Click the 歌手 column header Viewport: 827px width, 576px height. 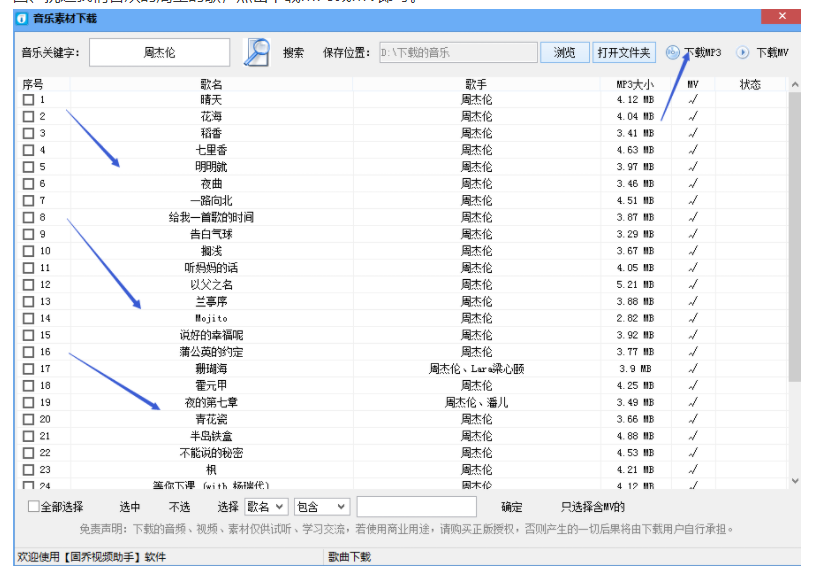pos(476,84)
